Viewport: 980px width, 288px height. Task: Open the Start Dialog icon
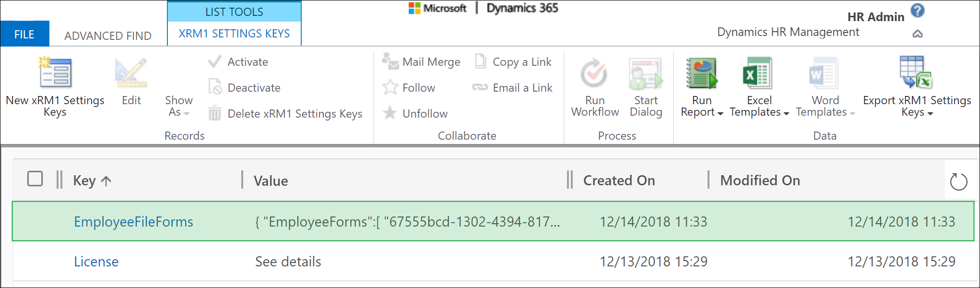[646, 73]
